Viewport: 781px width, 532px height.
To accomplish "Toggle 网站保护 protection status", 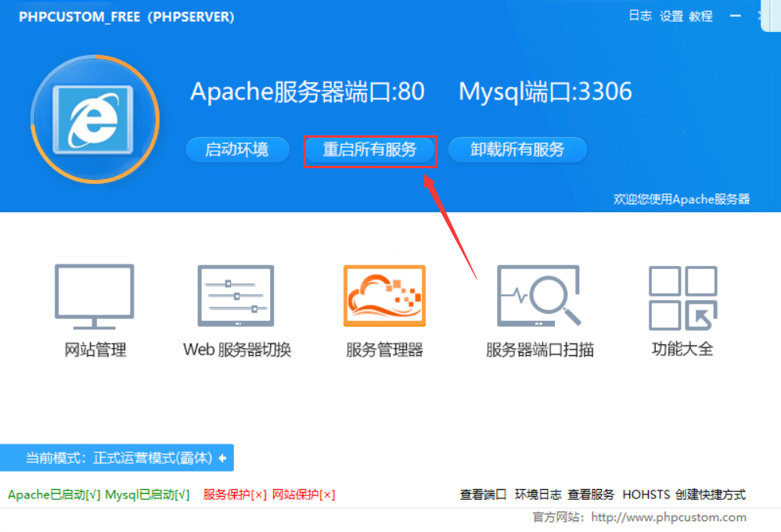I will [304, 494].
